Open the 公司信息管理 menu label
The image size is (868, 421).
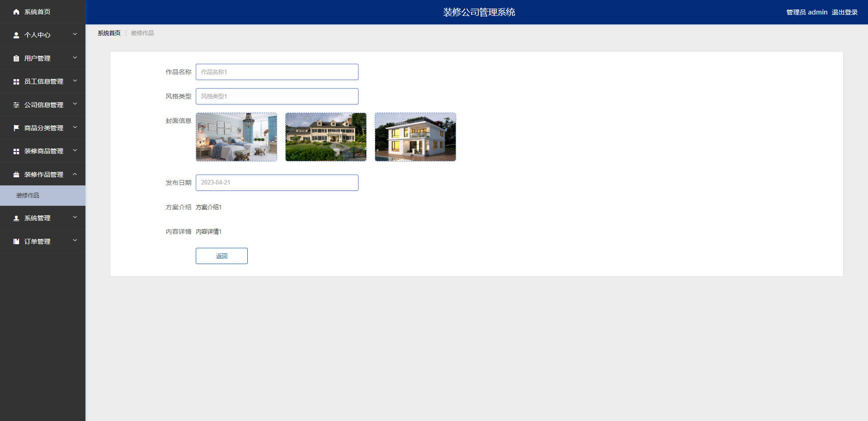[x=44, y=105]
